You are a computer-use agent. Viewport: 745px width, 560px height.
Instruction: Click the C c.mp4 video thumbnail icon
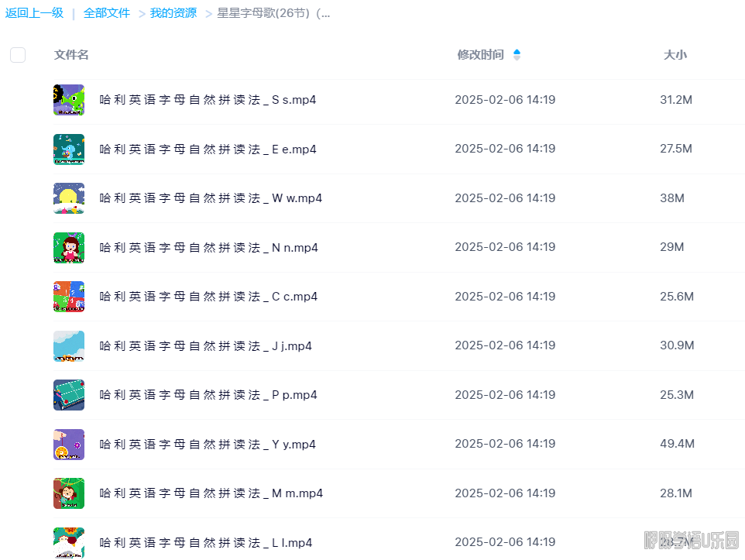point(69,297)
